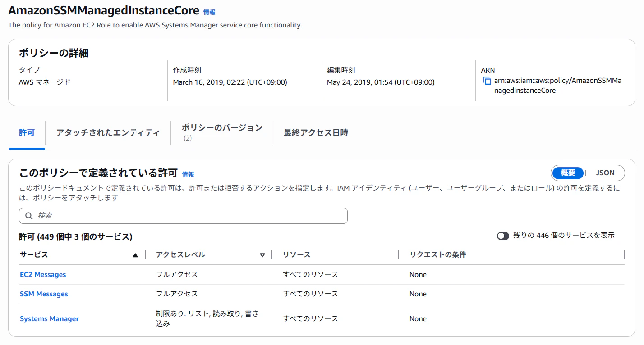Switch to the 概要 view
This screenshot has height=345, width=644.
[568, 173]
